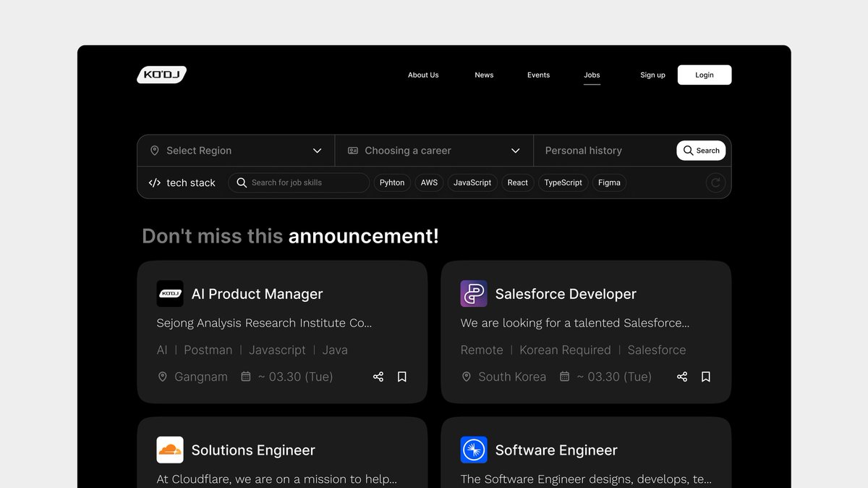
Task: Click the Sign up link
Action: pos(652,75)
